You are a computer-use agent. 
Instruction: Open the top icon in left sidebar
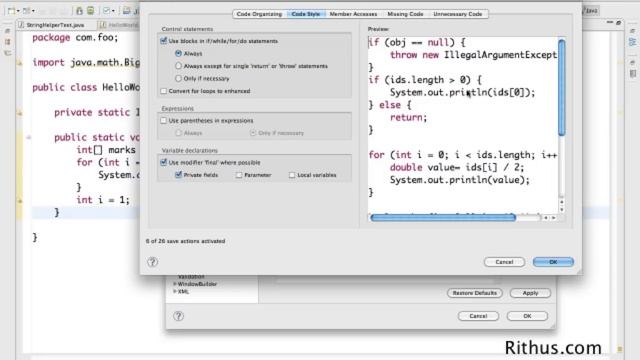point(7,31)
